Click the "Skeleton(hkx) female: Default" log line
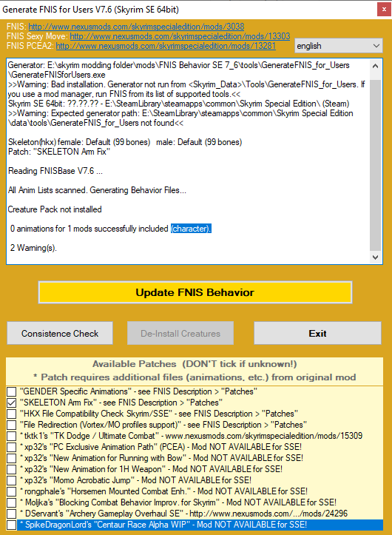The width and height of the screenshot is (392, 535). coord(125,142)
